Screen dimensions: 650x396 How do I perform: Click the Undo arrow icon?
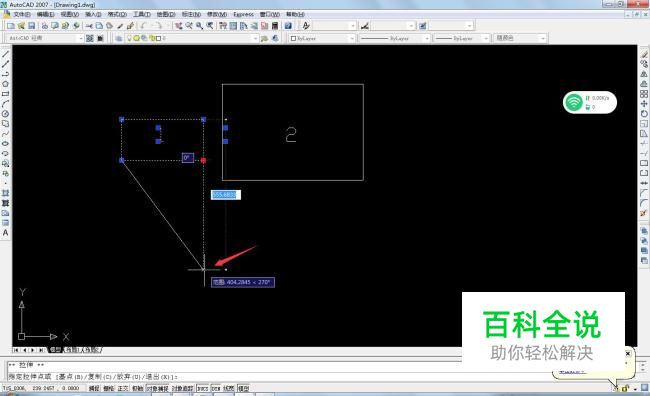[x=144, y=26]
